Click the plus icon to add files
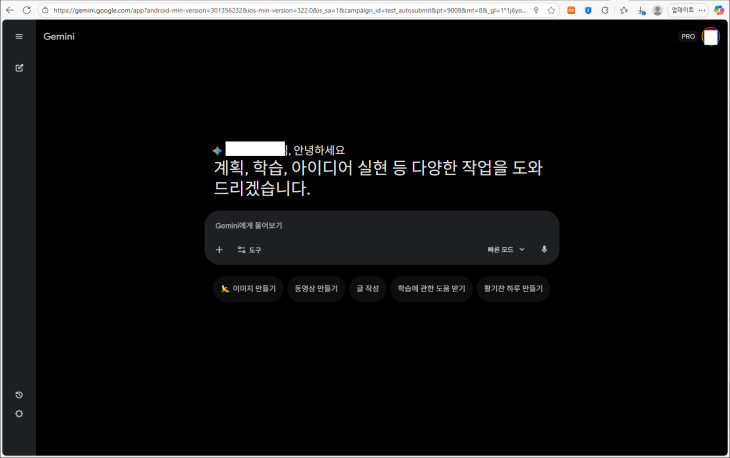730x458 pixels. click(219, 249)
